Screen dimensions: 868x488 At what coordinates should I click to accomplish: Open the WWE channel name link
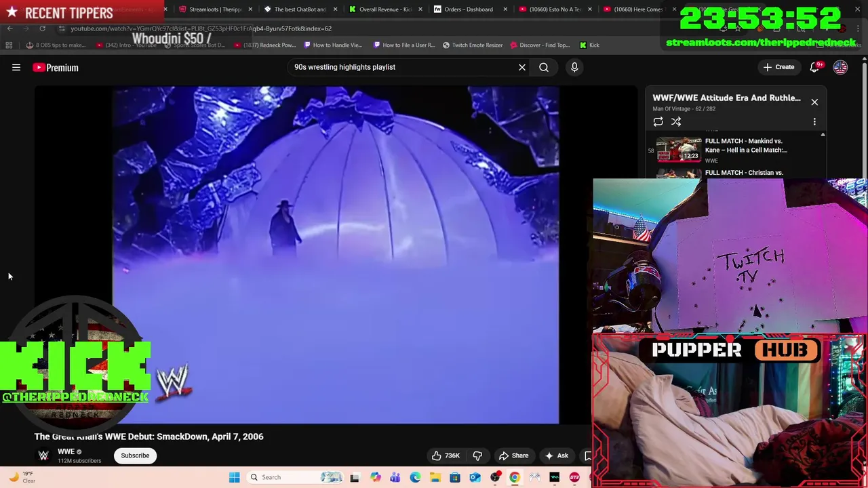[x=66, y=451]
